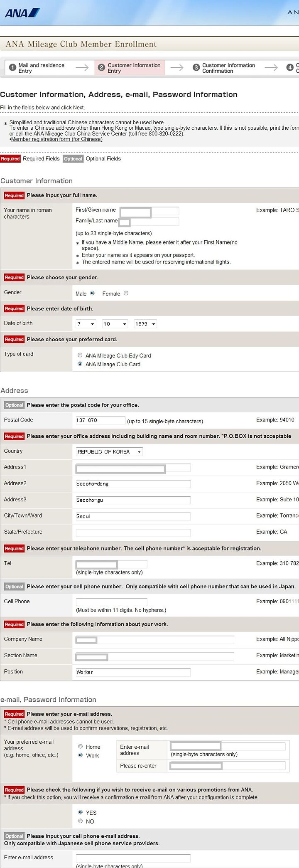
Task: Click Position field containing Worker
Action: tap(133, 672)
